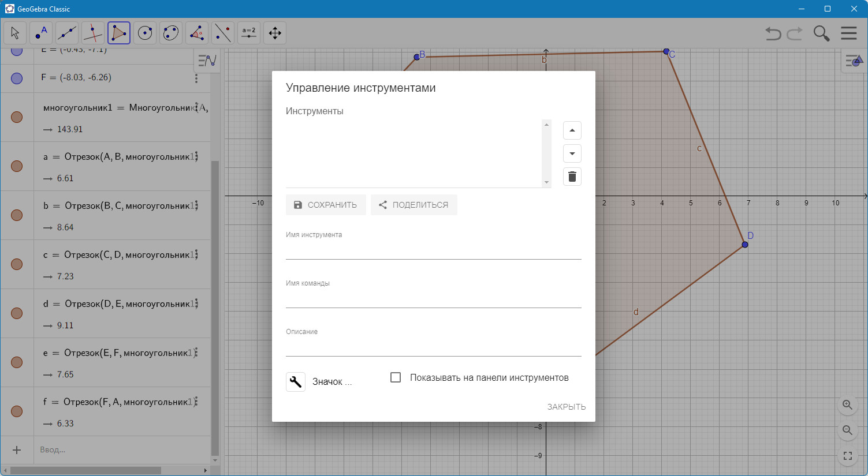Move tool down with arrow button
Image resolution: width=868 pixels, height=476 pixels.
(572, 153)
